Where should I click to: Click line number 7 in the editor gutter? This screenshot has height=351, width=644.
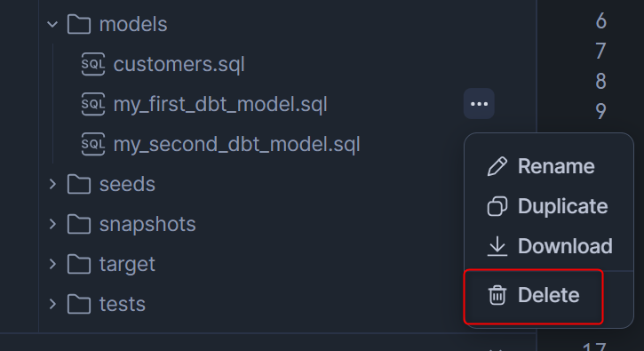point(600,51)
